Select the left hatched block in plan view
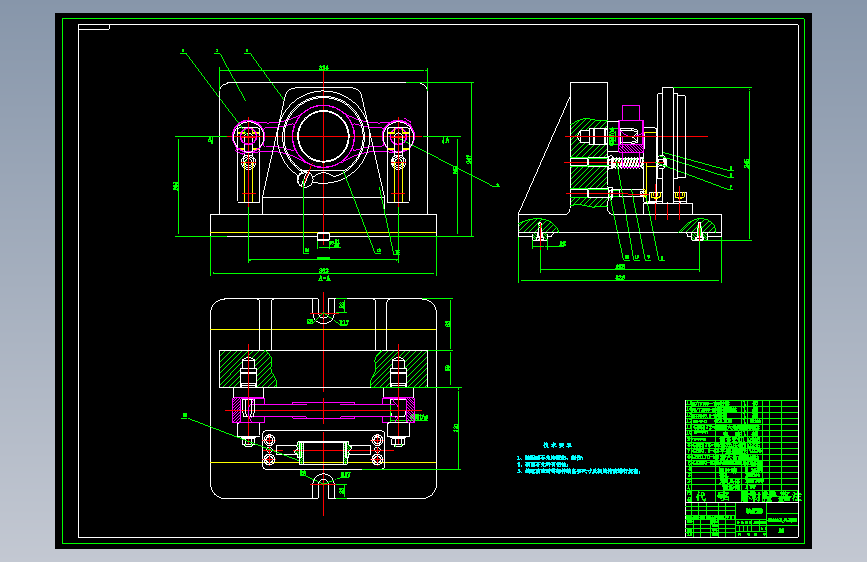 point(248,369)
